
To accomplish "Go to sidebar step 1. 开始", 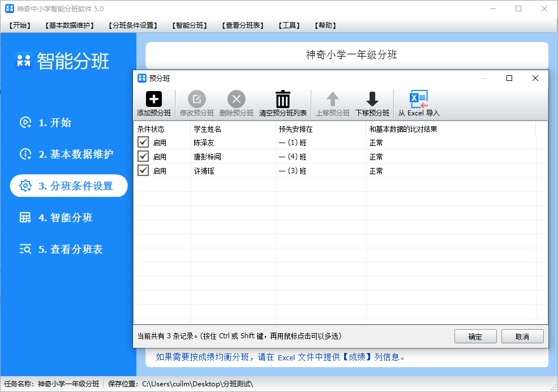I will click(55, 122).
